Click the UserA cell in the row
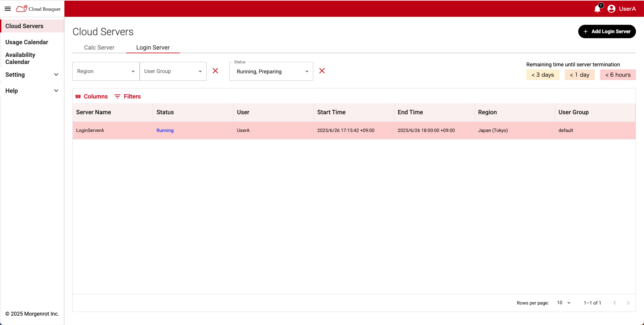This screenshot has width=644, height=325. pos(274,130)
